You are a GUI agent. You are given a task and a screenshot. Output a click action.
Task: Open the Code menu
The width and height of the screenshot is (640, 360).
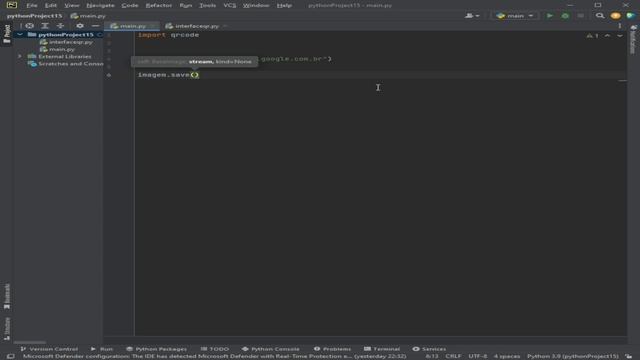pos(130,5)
